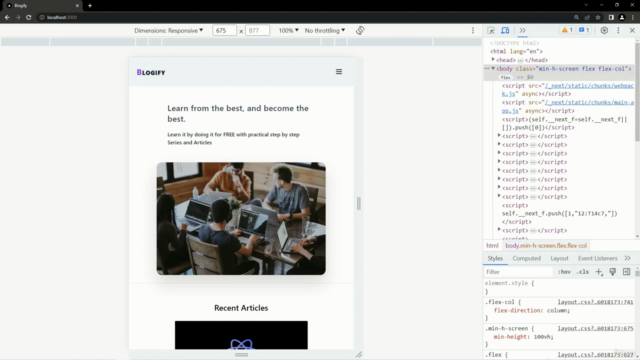Open the 100% zoom dropdown
The image size is (640, 360).
289,31
